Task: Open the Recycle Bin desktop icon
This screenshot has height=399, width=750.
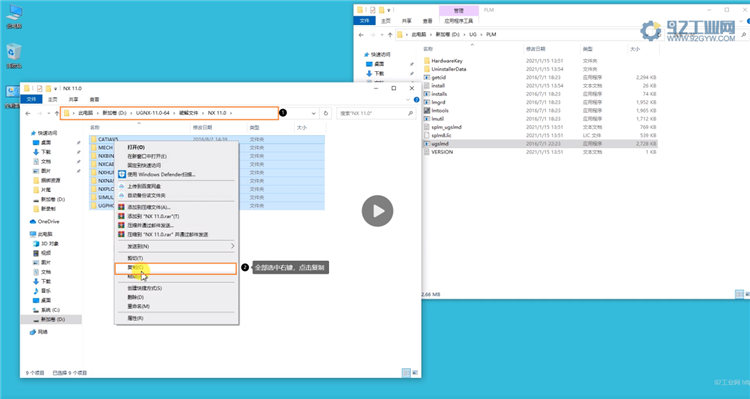Action: click(14, 52)
